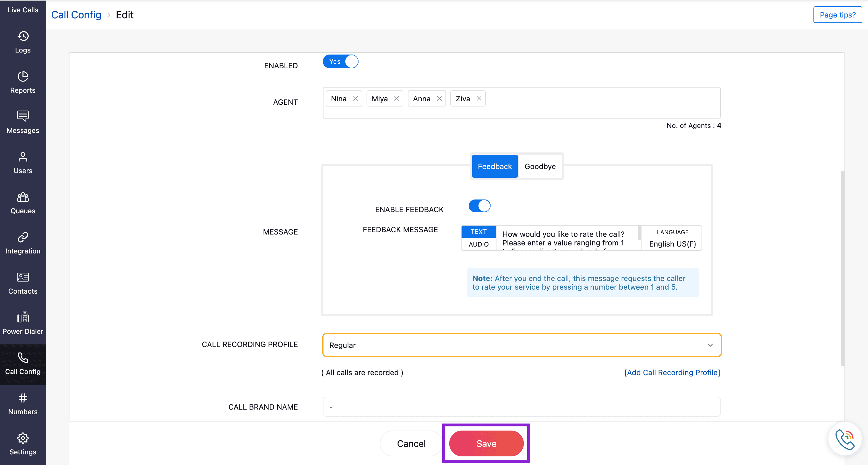Open the Logs sidebar icon
The image size is (868, 465).
click(x=23, y=36)
